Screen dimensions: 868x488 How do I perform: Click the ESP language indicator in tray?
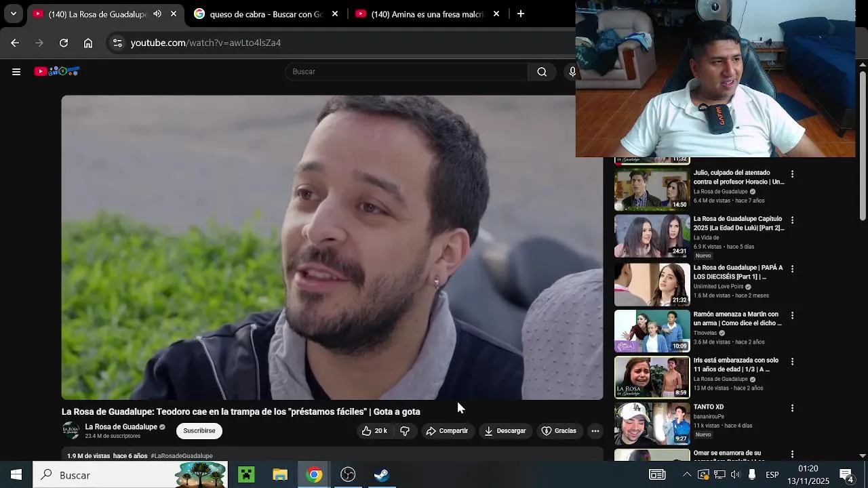coord(772,475)
